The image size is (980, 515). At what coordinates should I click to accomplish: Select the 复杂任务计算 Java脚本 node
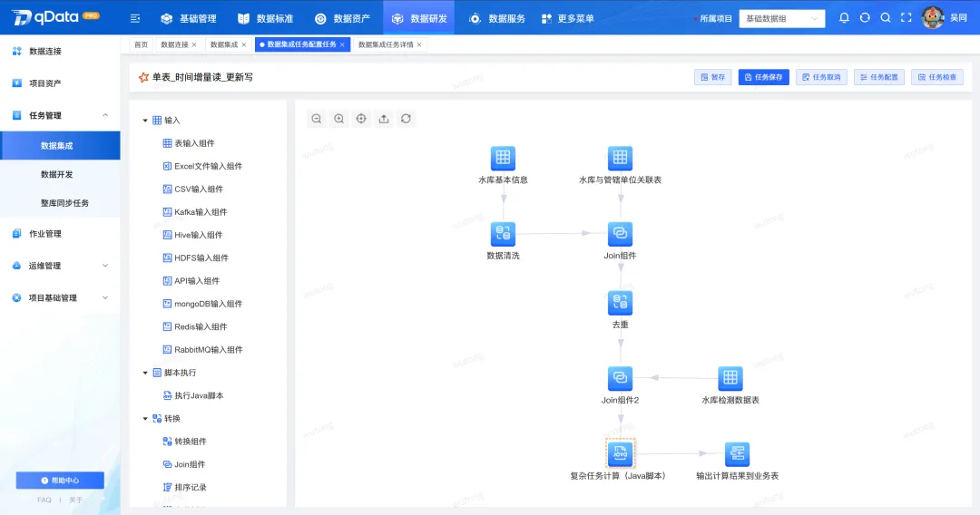620,453
